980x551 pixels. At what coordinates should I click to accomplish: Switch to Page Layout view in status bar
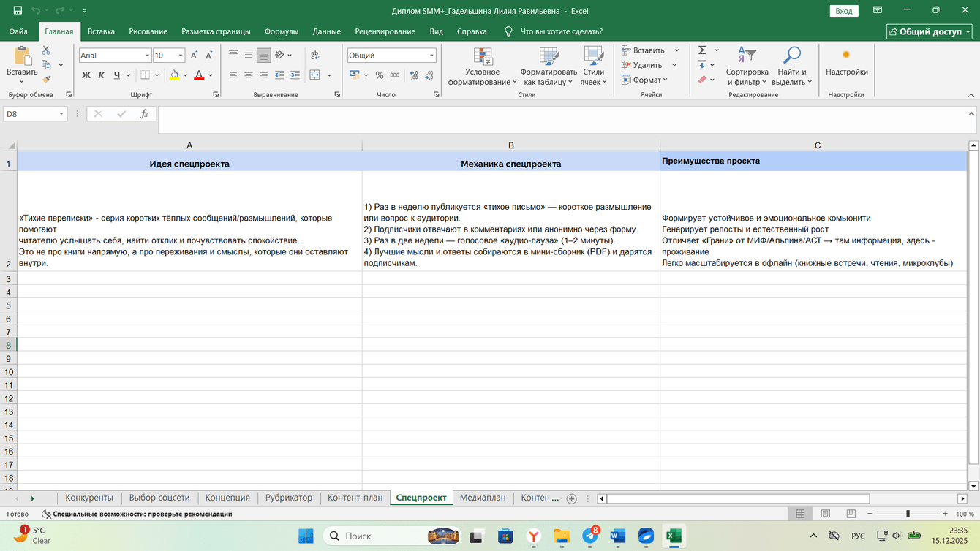[x=825, y=514]
